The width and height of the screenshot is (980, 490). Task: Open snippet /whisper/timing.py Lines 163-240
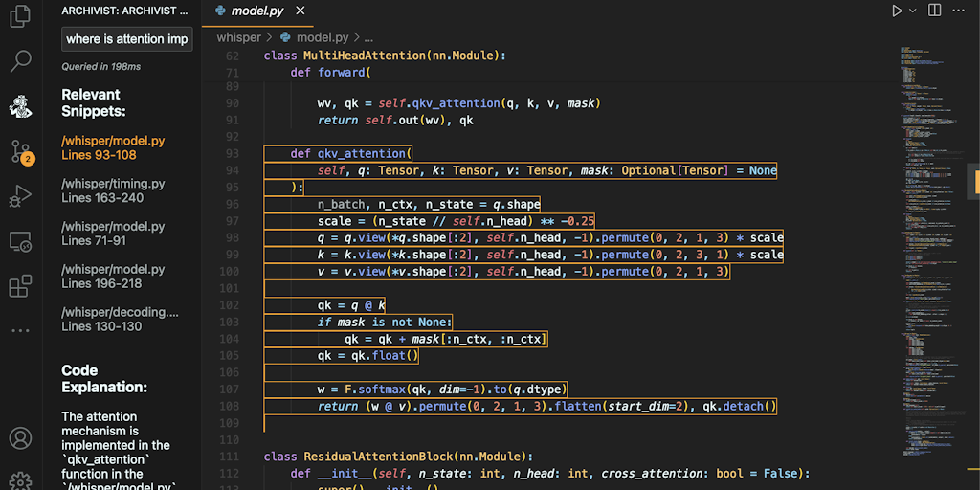(x=113, y=190)
